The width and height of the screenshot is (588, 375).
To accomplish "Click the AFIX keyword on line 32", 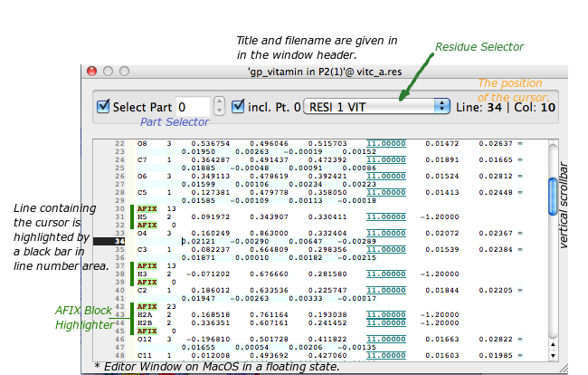I will click(147, 226).
